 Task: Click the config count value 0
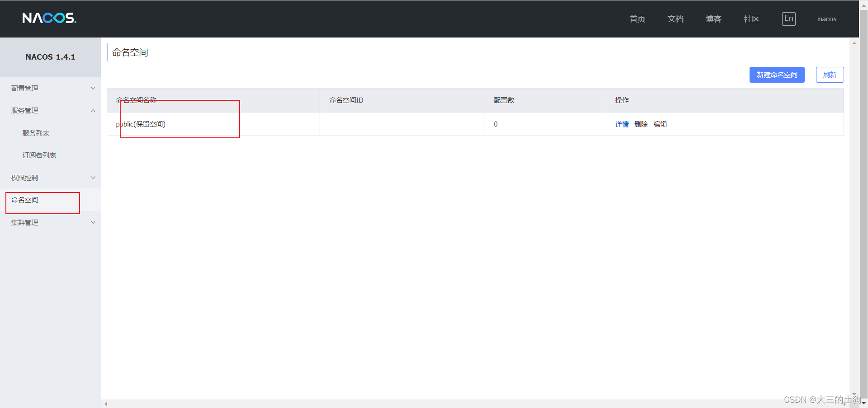point(495,124)
